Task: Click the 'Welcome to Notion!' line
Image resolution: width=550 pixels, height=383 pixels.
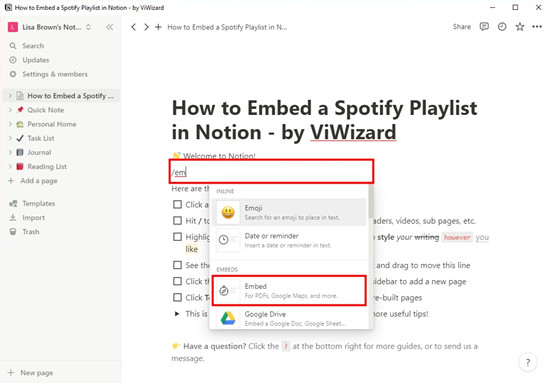Action: click(219, 156)
